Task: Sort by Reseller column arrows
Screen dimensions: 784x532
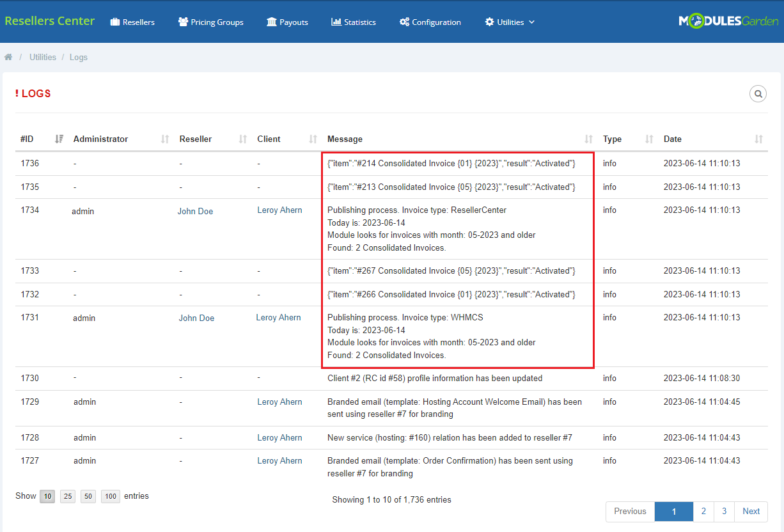Action: click(x=243, y=139)
